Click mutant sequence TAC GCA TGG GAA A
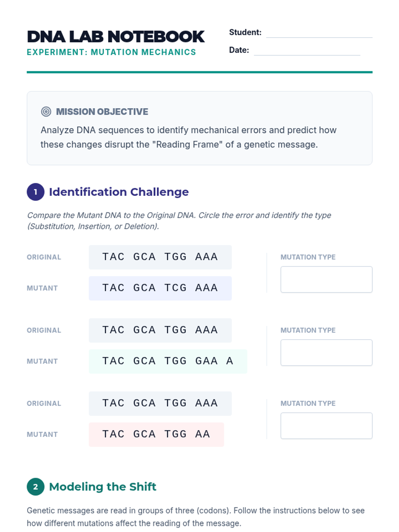 coord(168,361)
